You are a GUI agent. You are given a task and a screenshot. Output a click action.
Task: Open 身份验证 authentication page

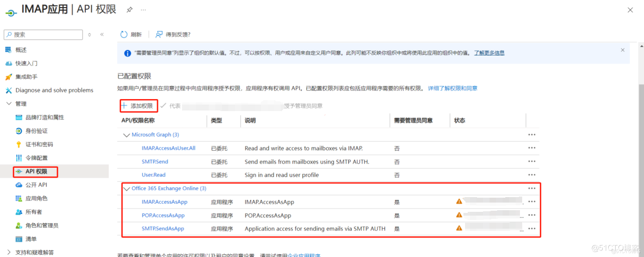(36, 131)
